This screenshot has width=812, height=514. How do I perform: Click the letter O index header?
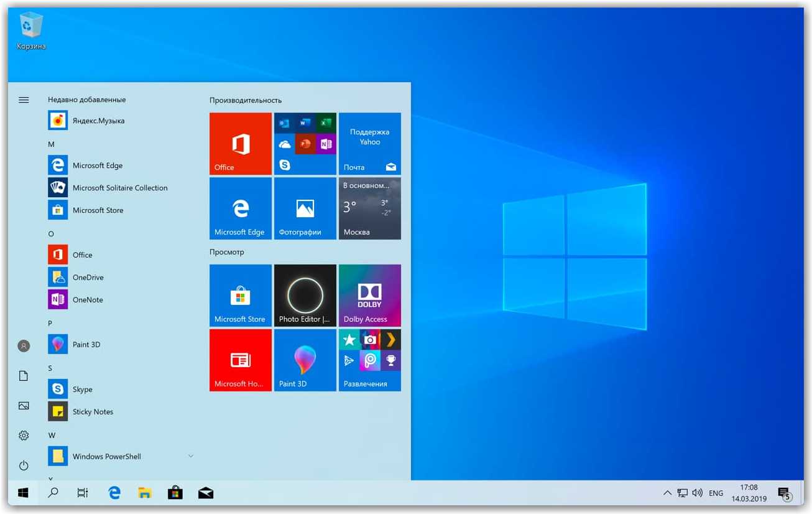coord(51,234)
